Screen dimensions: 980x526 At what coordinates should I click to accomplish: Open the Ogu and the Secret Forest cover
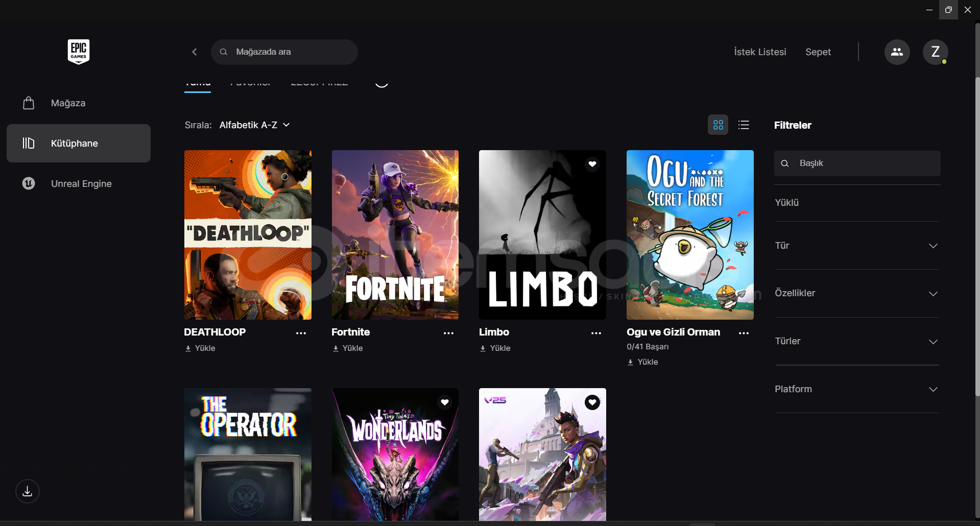pyautogui.click(x=690, y=235)
